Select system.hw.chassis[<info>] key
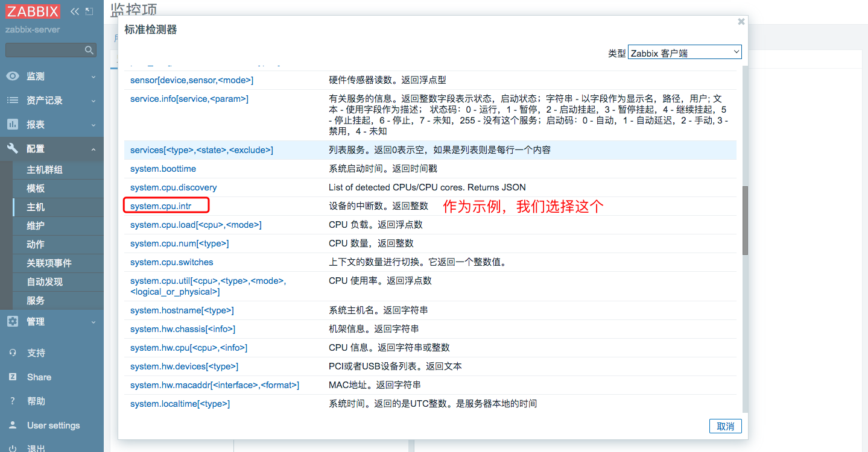This screenshot has width=868, height=452. click(x=183, y=329)
